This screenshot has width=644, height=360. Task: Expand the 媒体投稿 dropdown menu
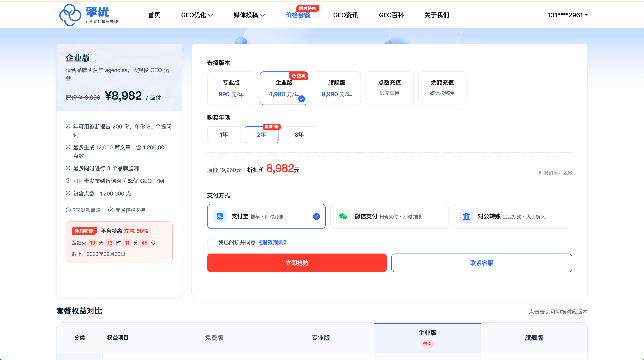pos(249,15)
